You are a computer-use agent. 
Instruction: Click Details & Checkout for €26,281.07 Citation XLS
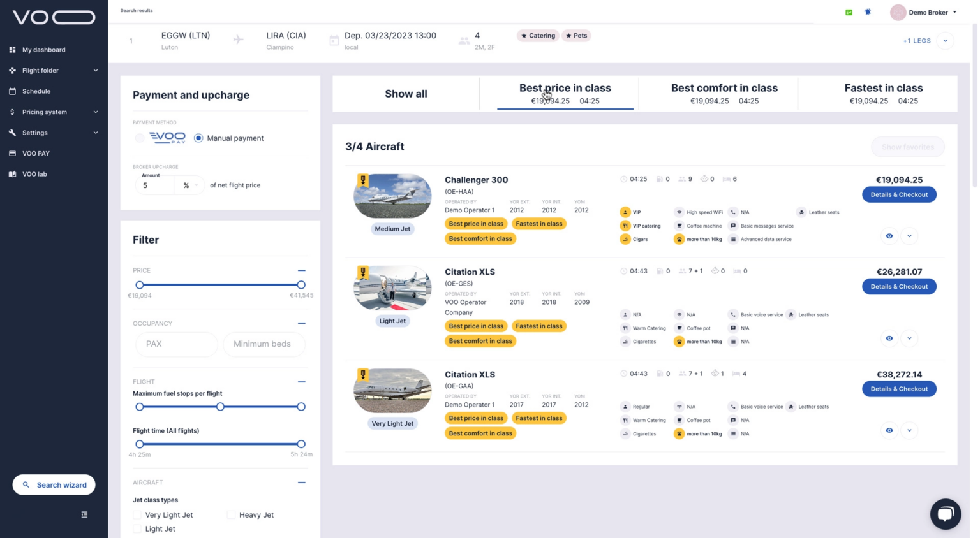pos(898,287)
